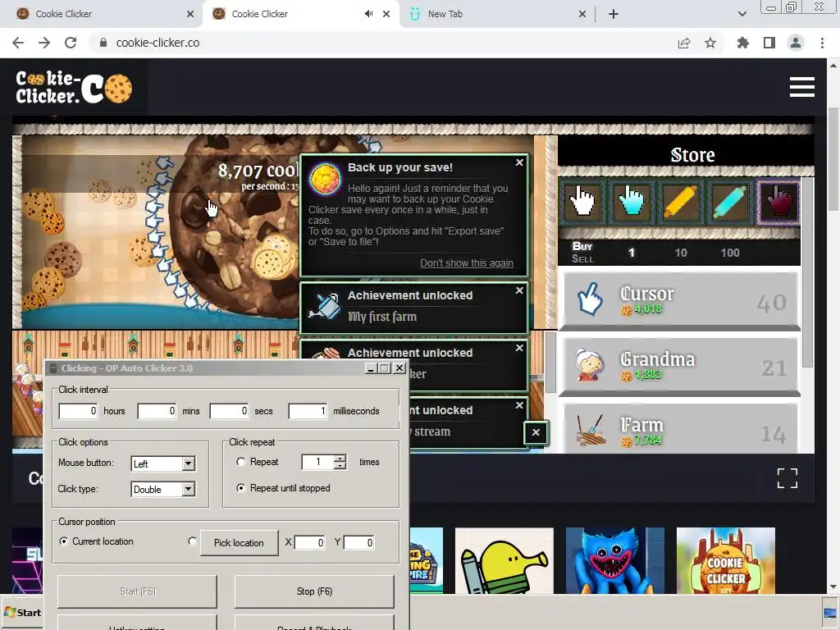Select buy amount 10 in Store

pyautogui.click(x=680, y=253)
